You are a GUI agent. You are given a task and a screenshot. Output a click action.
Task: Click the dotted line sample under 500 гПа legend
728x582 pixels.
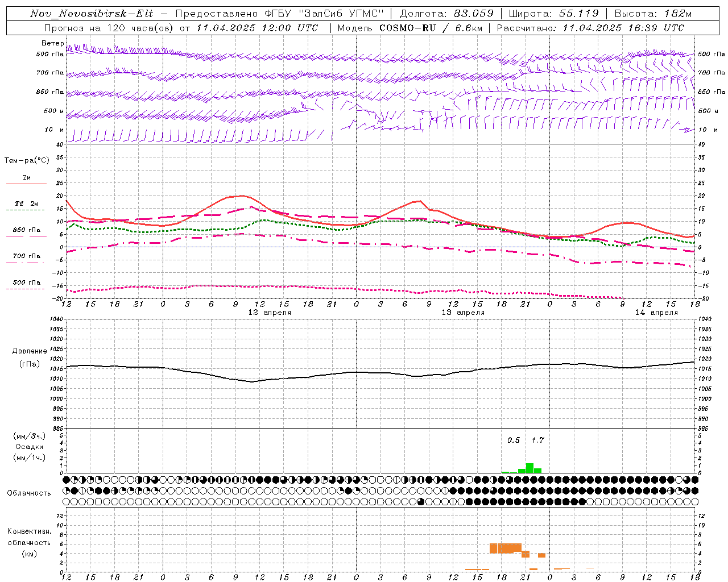tap(25, 289)
